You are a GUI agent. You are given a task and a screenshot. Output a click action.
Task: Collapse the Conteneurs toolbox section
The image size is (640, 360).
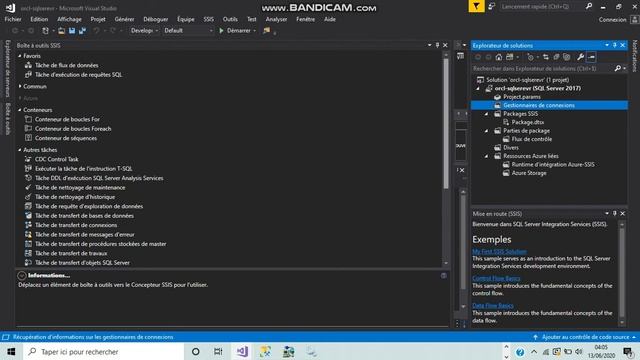(x=20, y=110)
